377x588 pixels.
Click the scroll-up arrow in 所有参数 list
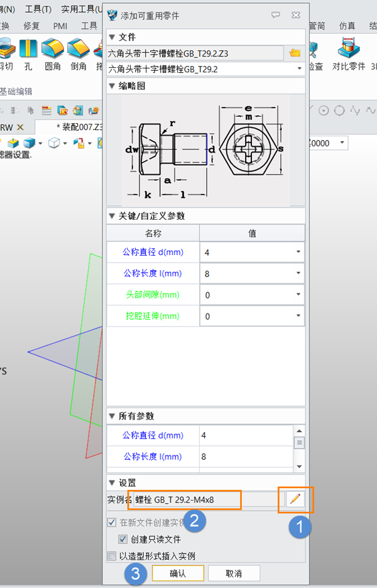(x=299, y=431)
